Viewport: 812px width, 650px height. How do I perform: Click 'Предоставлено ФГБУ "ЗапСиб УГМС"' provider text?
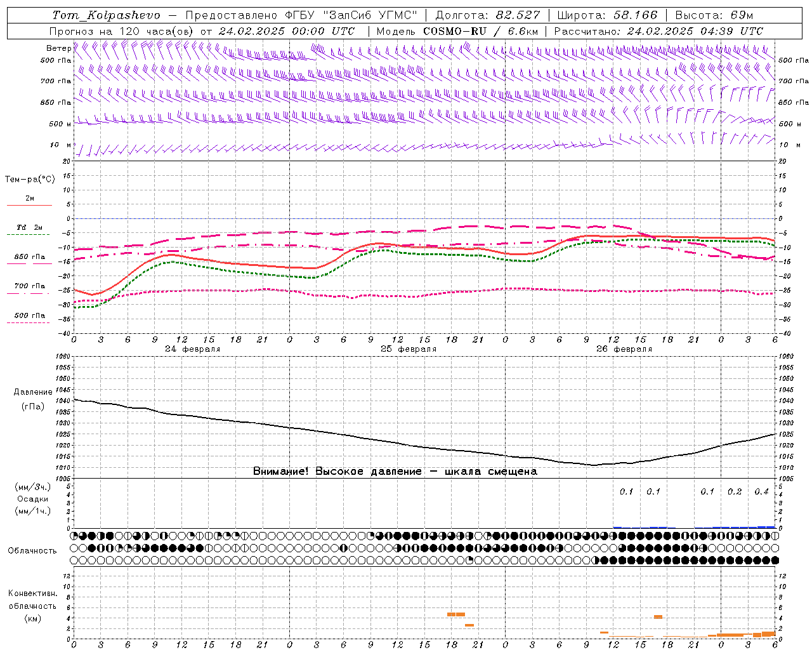[301, 15]
